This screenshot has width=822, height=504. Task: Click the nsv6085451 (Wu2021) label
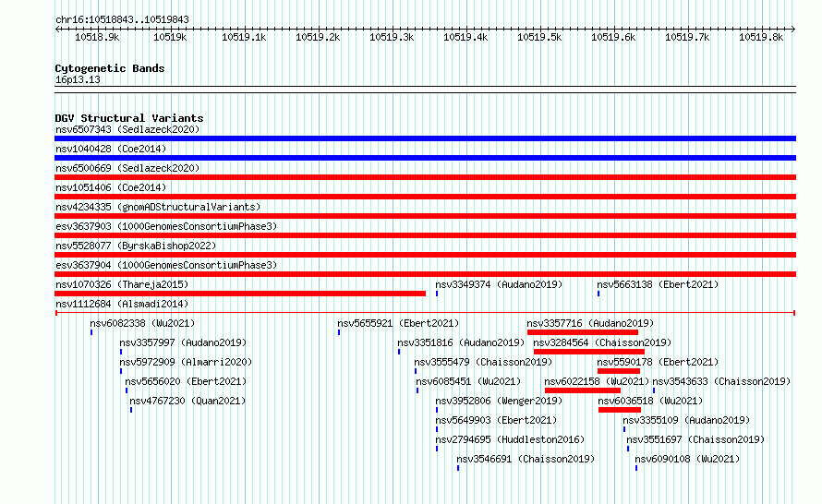(468, 381)
